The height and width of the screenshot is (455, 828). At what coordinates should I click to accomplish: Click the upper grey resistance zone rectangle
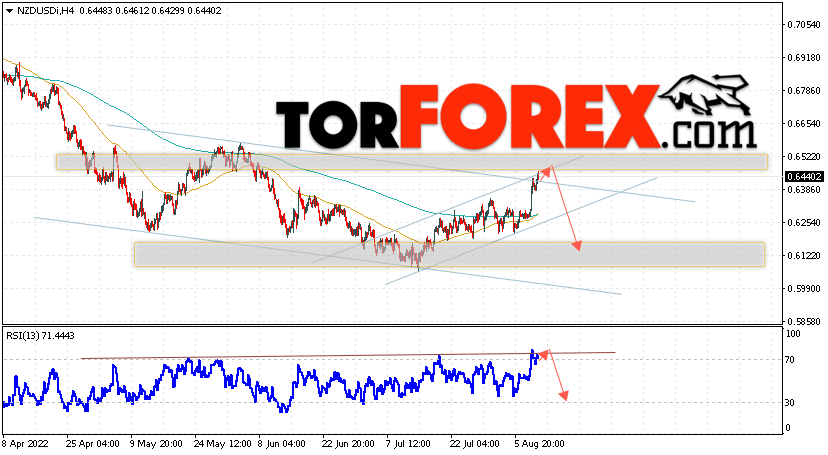click(412, 162)
